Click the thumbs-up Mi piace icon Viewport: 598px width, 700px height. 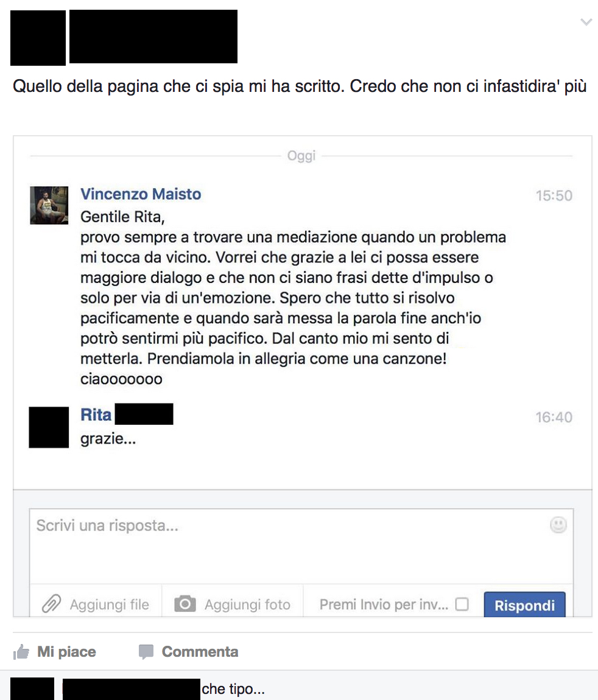pos(21,652)
